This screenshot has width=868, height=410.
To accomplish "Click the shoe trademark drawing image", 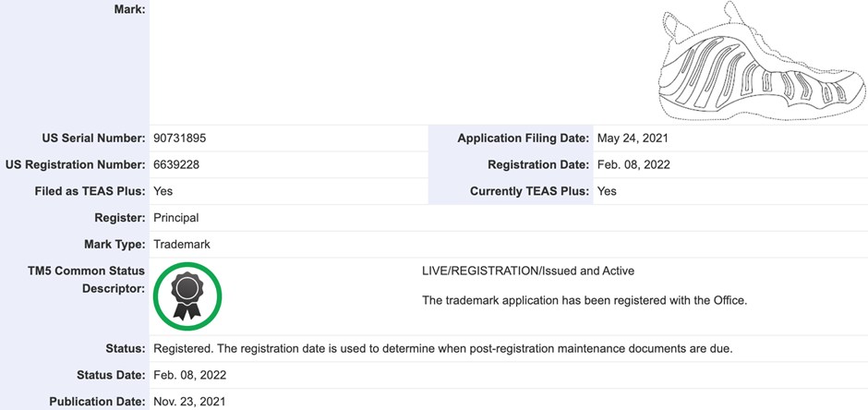I will click(x=762, y=60).
